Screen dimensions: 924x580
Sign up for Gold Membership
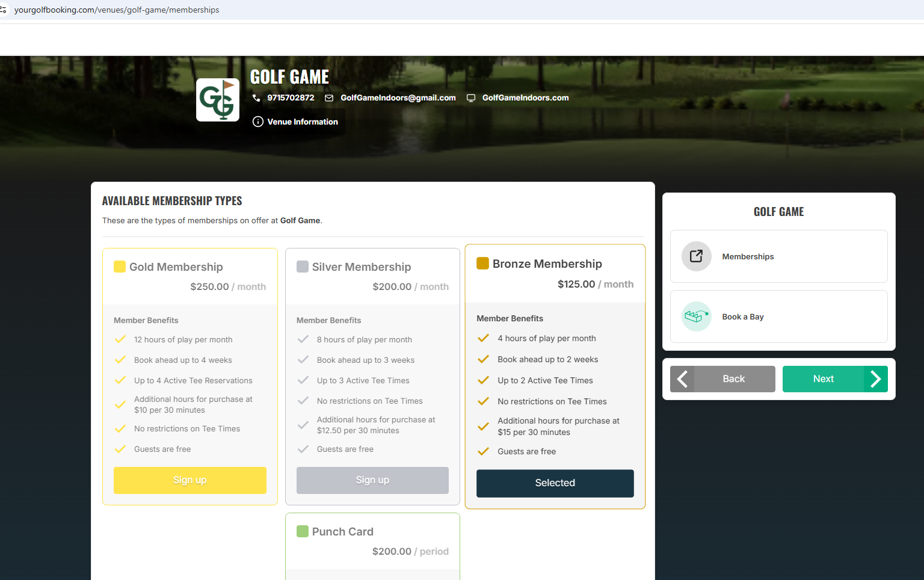pyautogui.click(x=190, y=480)
